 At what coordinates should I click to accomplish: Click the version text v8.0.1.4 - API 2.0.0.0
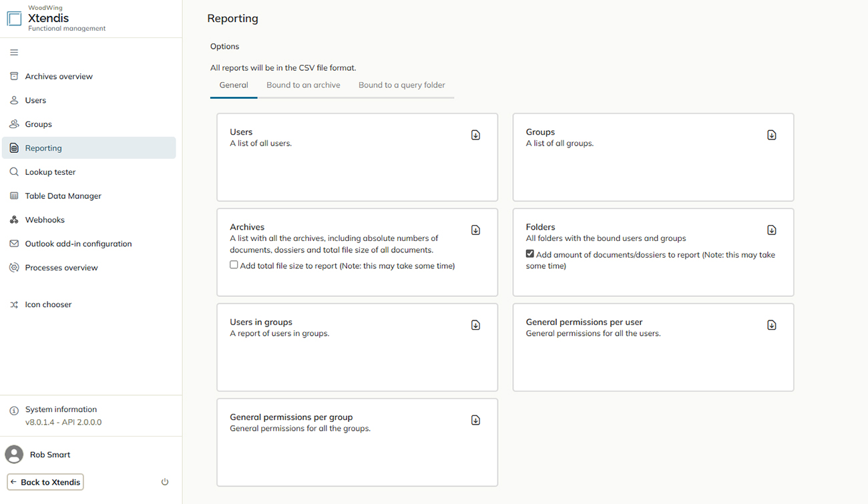[63, 422]
